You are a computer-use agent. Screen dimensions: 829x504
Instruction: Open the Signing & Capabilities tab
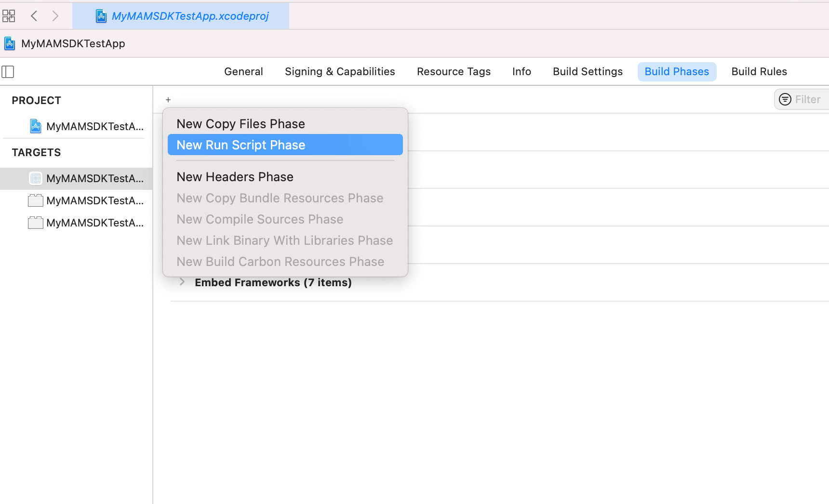340,72
